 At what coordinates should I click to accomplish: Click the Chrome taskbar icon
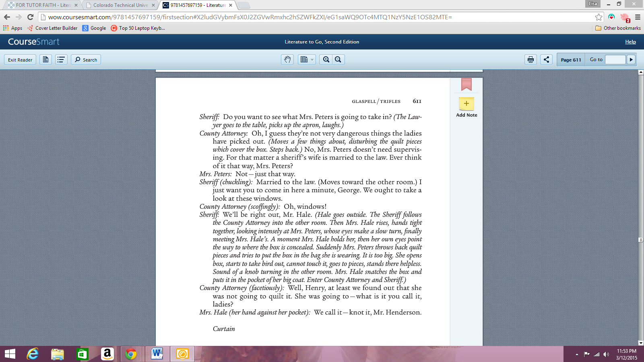[x=131, y=354]
